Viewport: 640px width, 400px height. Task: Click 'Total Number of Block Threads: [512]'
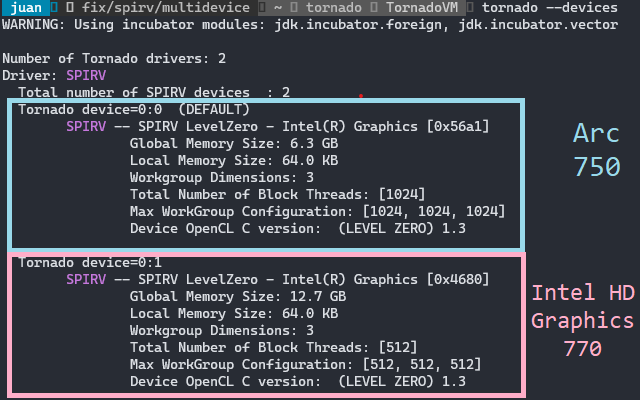click(273, 348)
